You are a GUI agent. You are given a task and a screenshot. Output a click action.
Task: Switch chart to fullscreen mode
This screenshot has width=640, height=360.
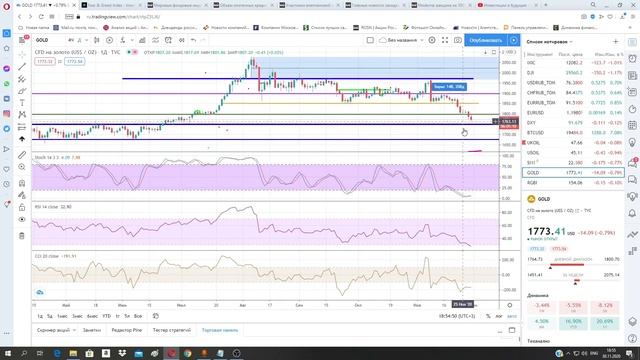(x=445, y=40)
